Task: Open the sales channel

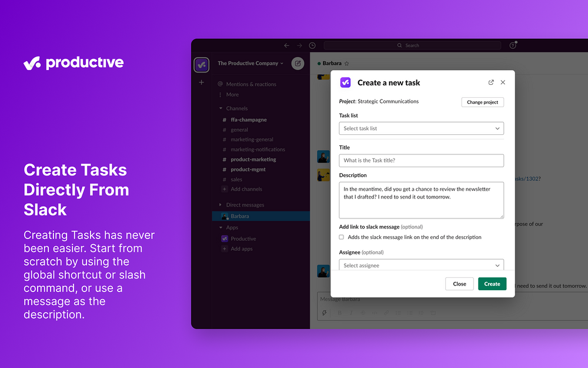Action: coord(236,180)
